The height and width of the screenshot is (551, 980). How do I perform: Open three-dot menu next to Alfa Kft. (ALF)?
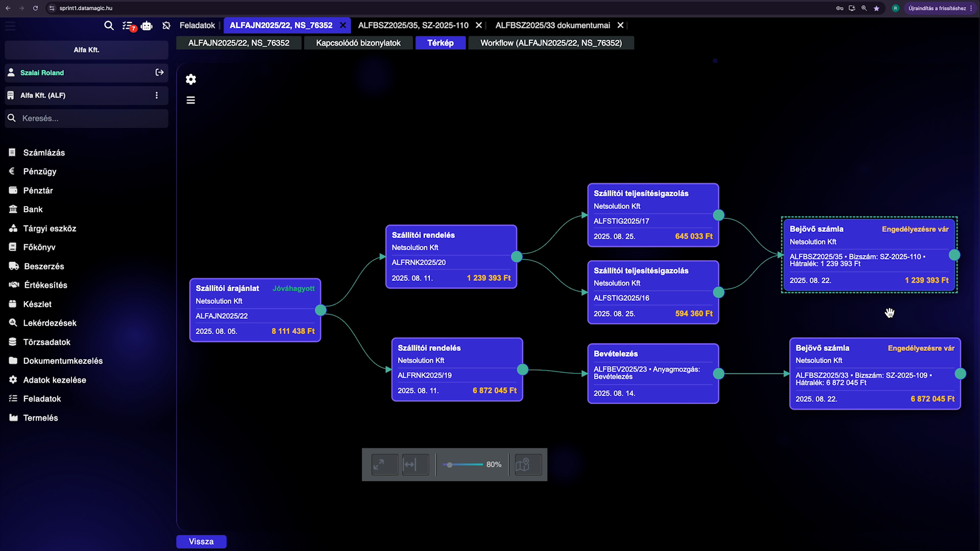coord(157,95)
